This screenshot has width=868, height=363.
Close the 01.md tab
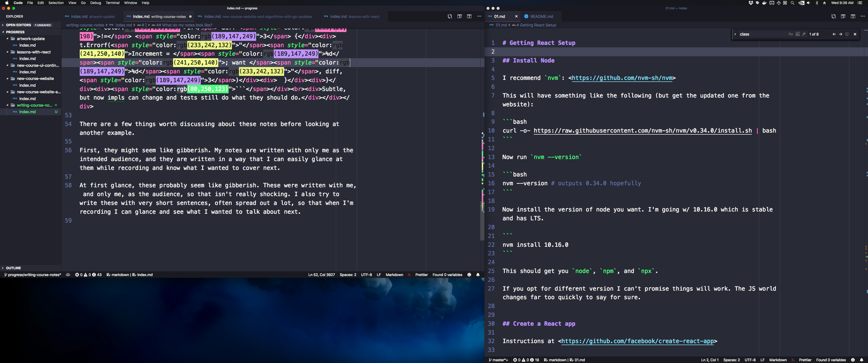pyautogui.click(x=516, y=16)
